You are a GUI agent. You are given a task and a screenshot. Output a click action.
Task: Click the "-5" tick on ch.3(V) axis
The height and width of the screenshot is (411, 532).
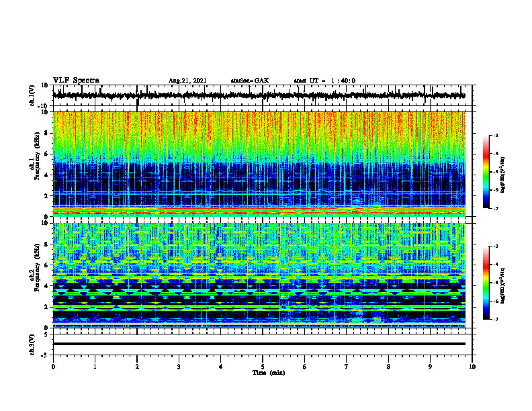coord(45,355)
